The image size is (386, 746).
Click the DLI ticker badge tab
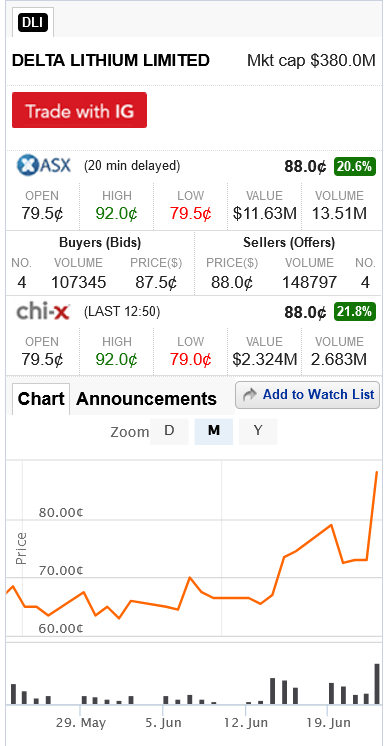33,22
